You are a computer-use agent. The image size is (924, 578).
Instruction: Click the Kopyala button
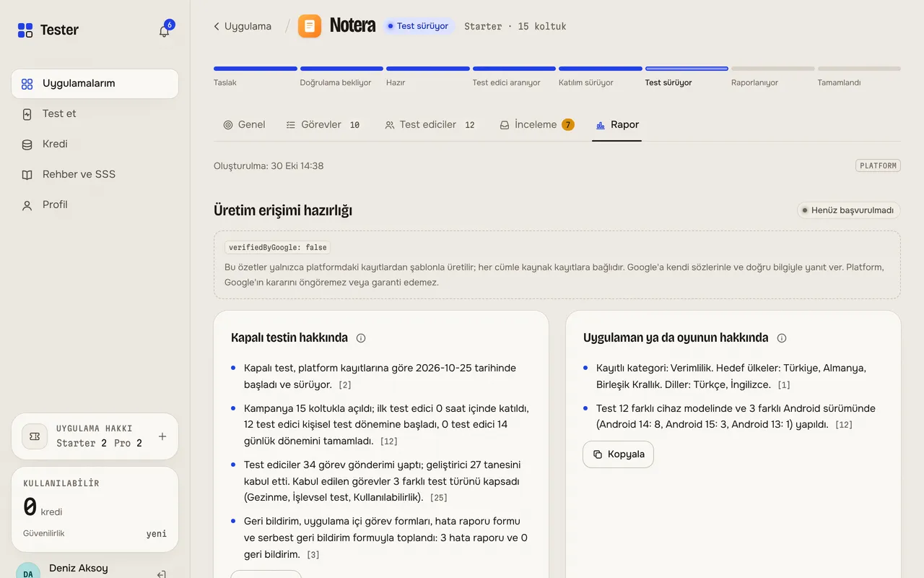click(618, 454)
